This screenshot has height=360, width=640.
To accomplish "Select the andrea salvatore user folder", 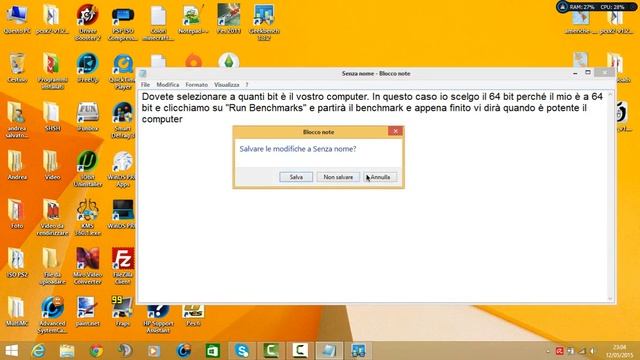I will tap(17, 120).
